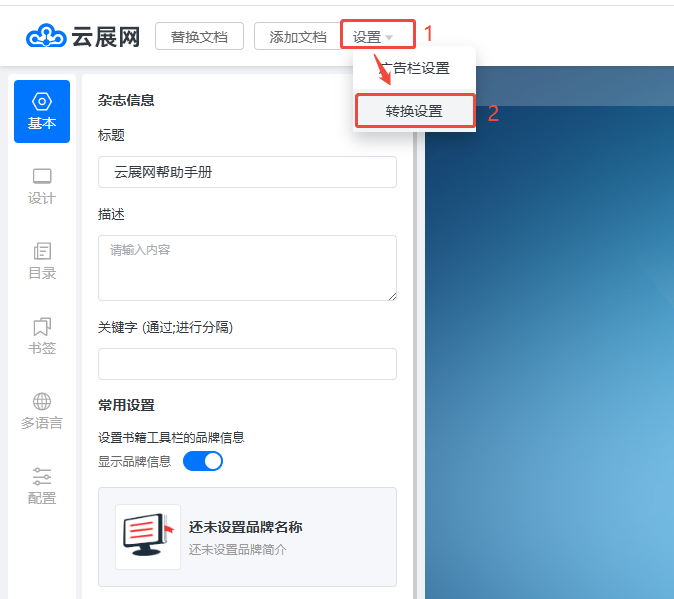
Task: Click the 描述 text area
Action: [247, 267]
